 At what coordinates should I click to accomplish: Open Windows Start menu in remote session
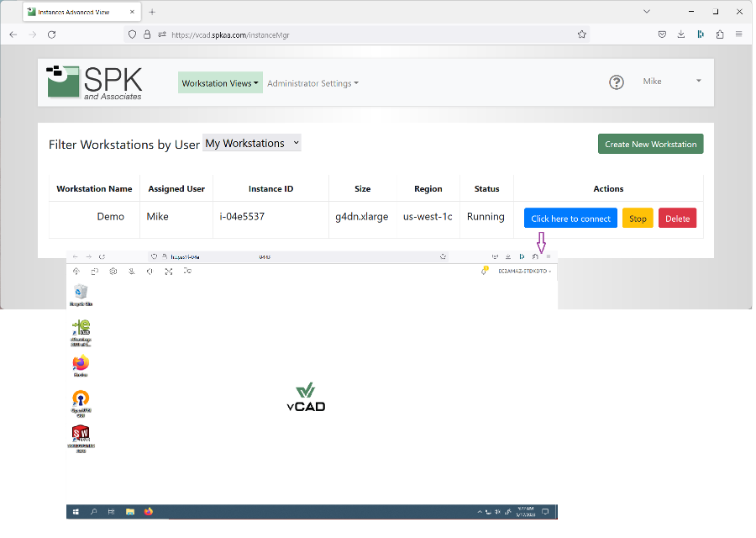point(76,512)
